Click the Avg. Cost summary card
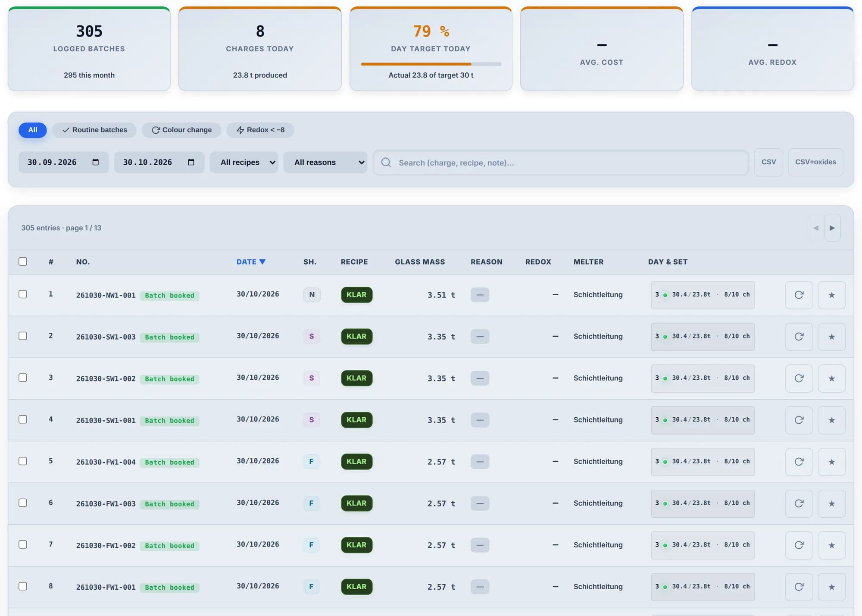862x616 pixels. coord(602,49)
